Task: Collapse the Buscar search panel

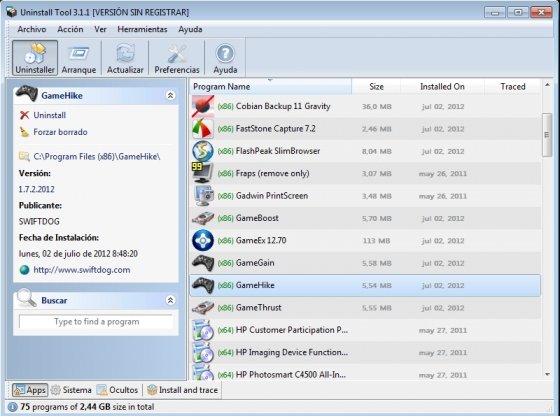Action: pos(170,300)
